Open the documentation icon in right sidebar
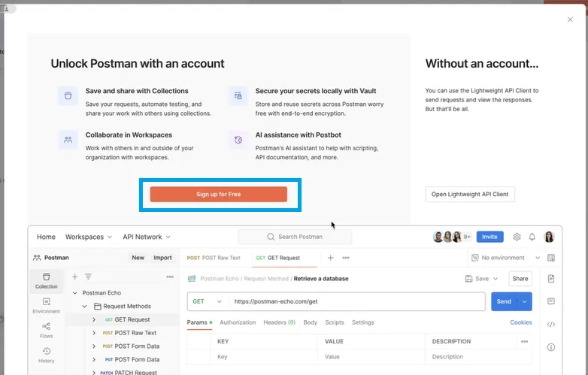Viewport: 588px width, 375px height. coord(551,279)
